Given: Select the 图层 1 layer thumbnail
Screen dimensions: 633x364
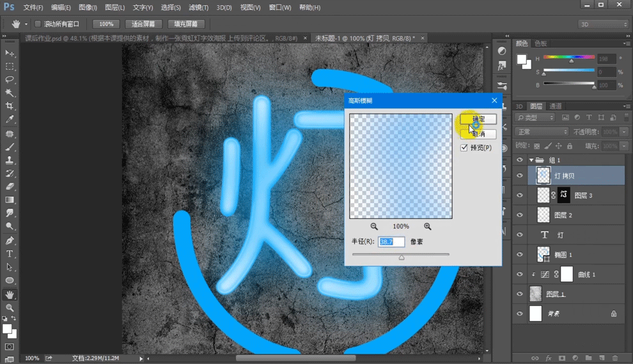Looking at the screenshot, I should [536, 294].
